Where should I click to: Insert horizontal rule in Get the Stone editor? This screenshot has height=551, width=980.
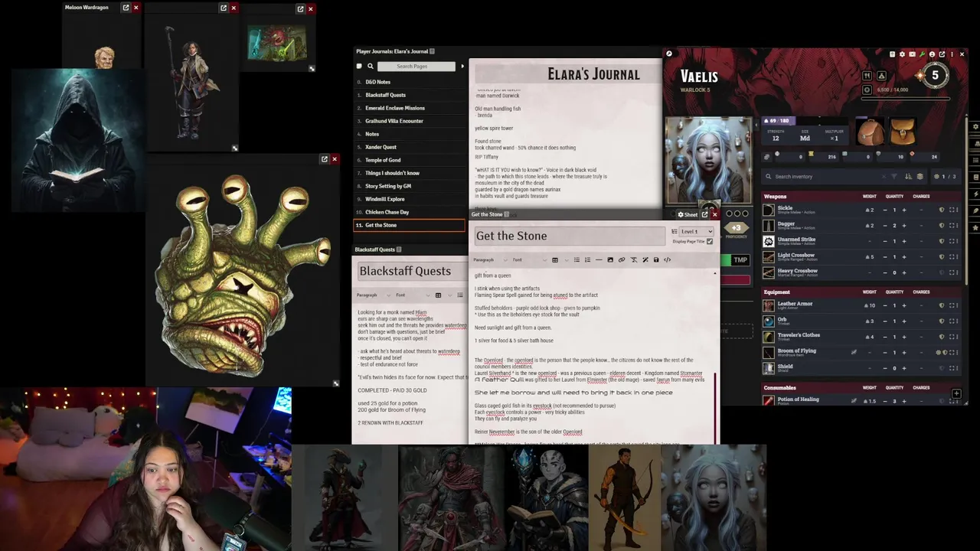click(599, 259)
